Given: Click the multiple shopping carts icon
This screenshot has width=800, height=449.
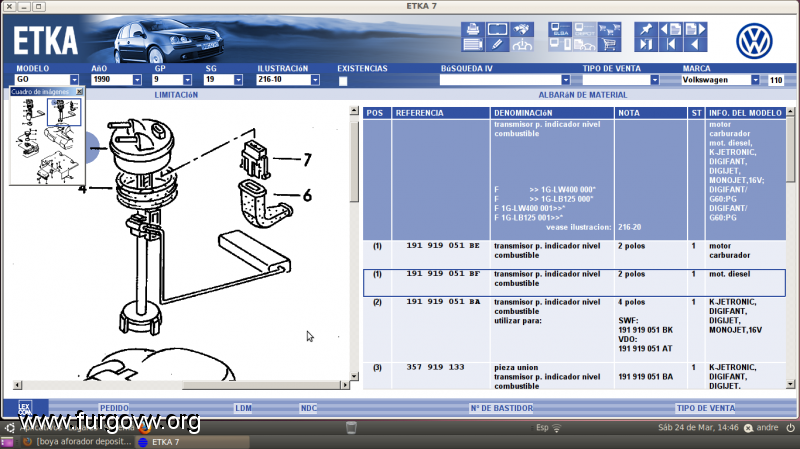Looking at the screenshot, I should 609,29.
